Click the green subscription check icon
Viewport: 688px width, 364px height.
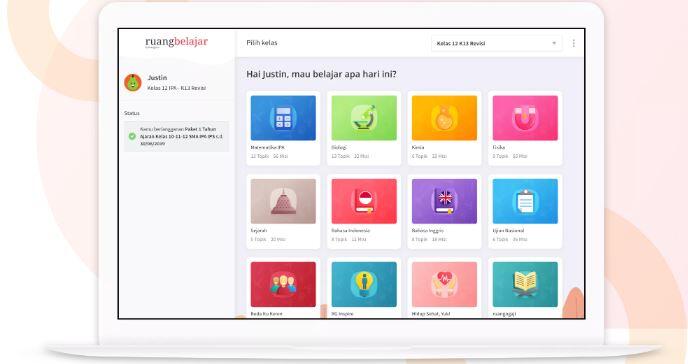click(x=132, y=136)
